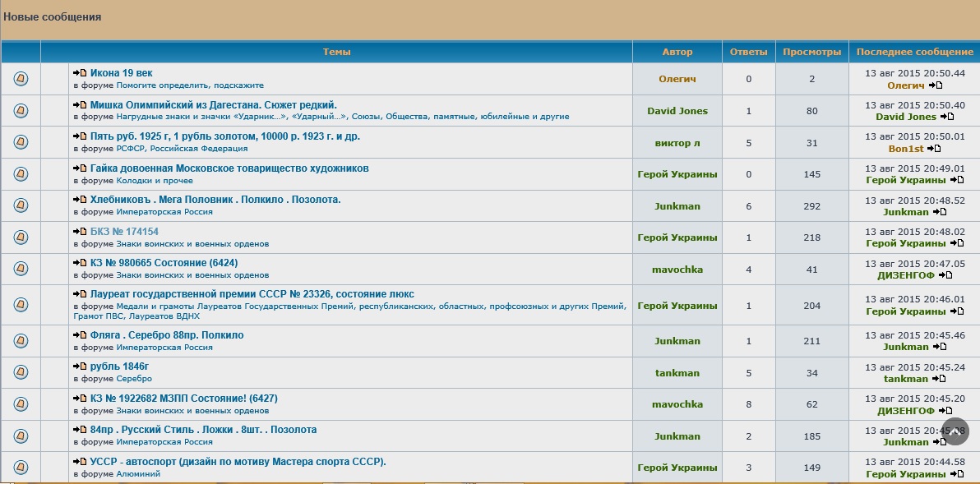
Task: Sort by Темы column header
Action: tap(336, 52)
